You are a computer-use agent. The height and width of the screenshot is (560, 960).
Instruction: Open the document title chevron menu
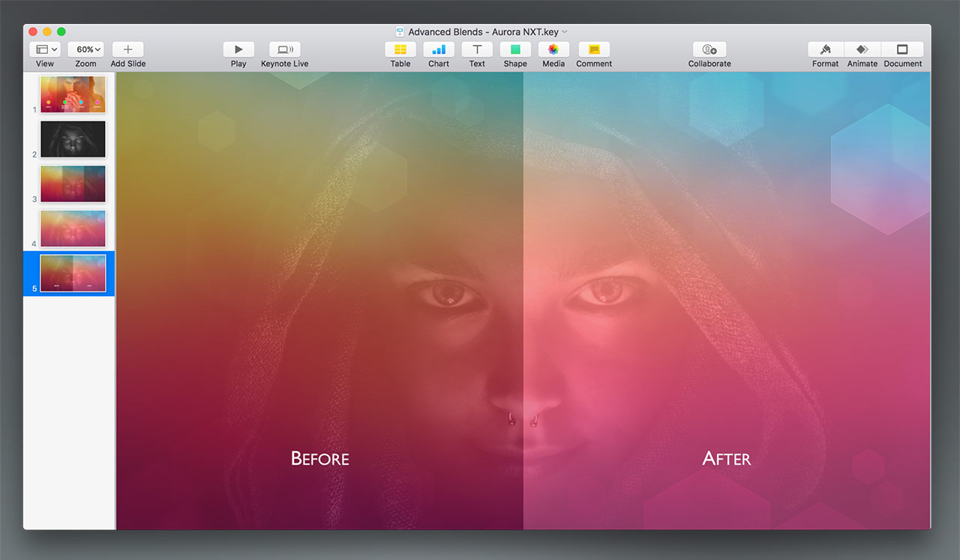565,32
